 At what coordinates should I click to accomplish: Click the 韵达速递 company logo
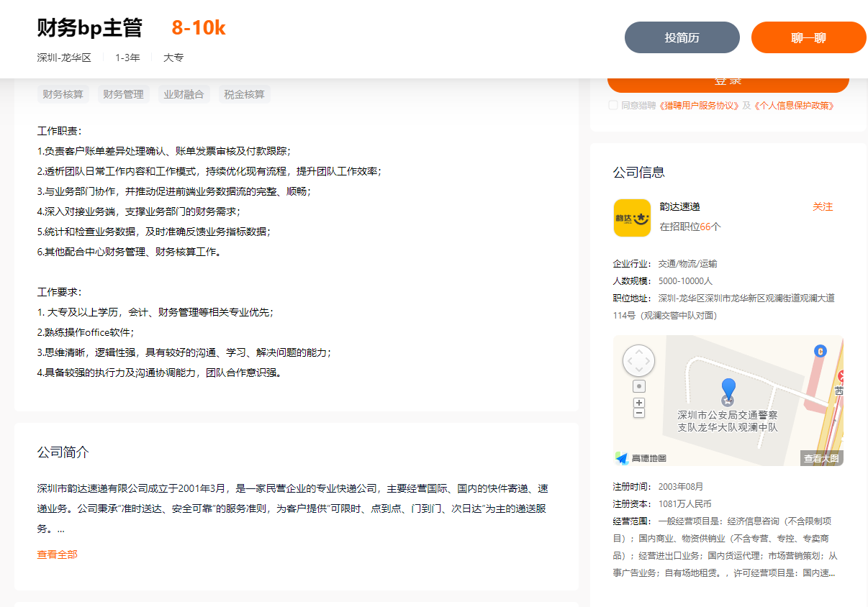632,218
